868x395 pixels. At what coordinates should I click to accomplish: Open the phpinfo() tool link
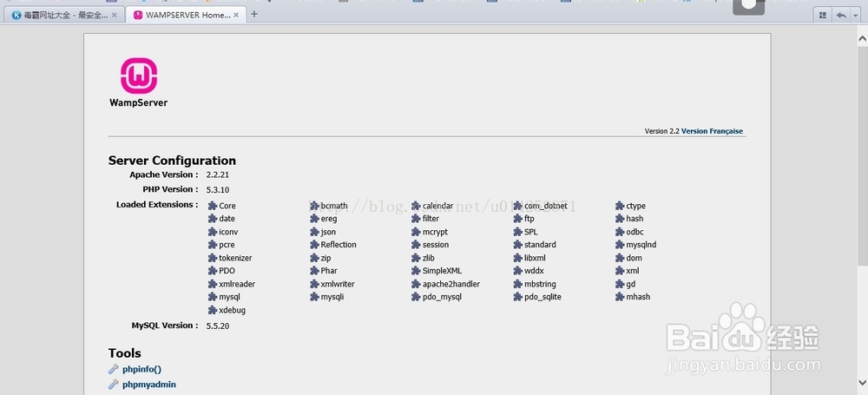tap(141, 369)
